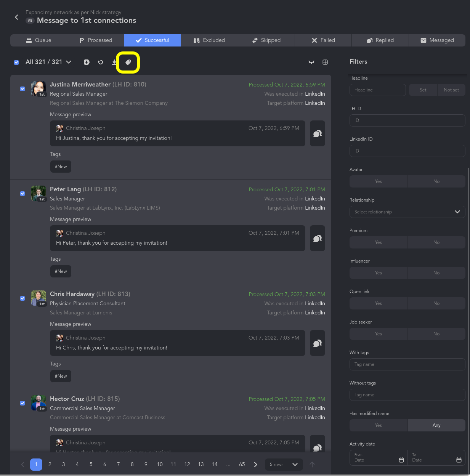The width and height of the screenshot is (470, 476).
Task: Click the Headline filter input field
Action: click(378, 90)
